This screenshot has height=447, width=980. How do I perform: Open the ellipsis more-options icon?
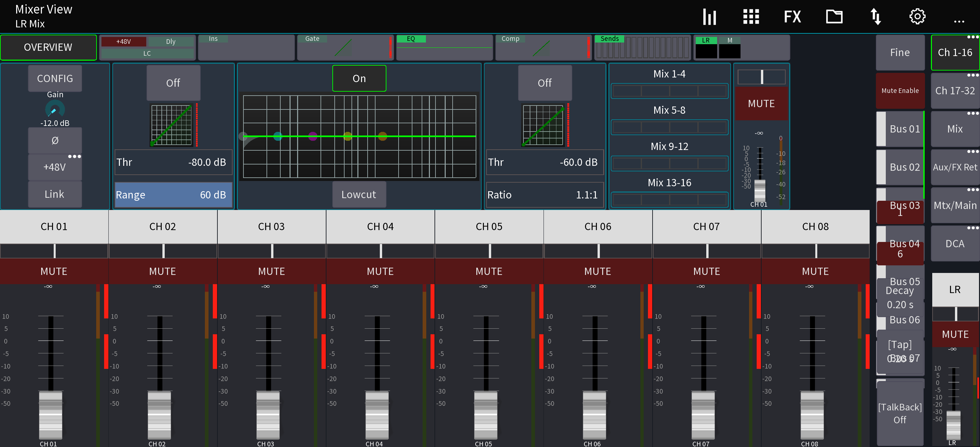(959, 22)
